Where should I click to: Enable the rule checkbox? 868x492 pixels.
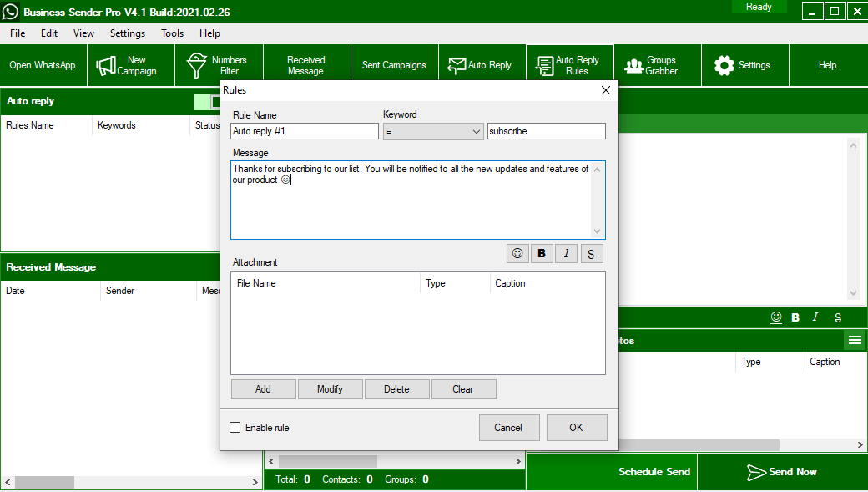pos(235,427)
